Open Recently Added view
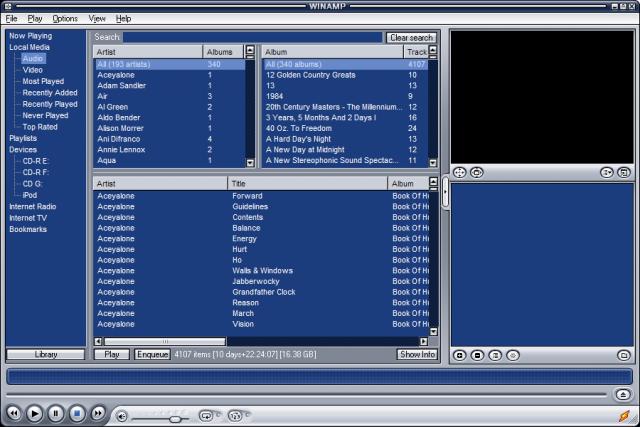The image size is (640, 427). [50, 93]
